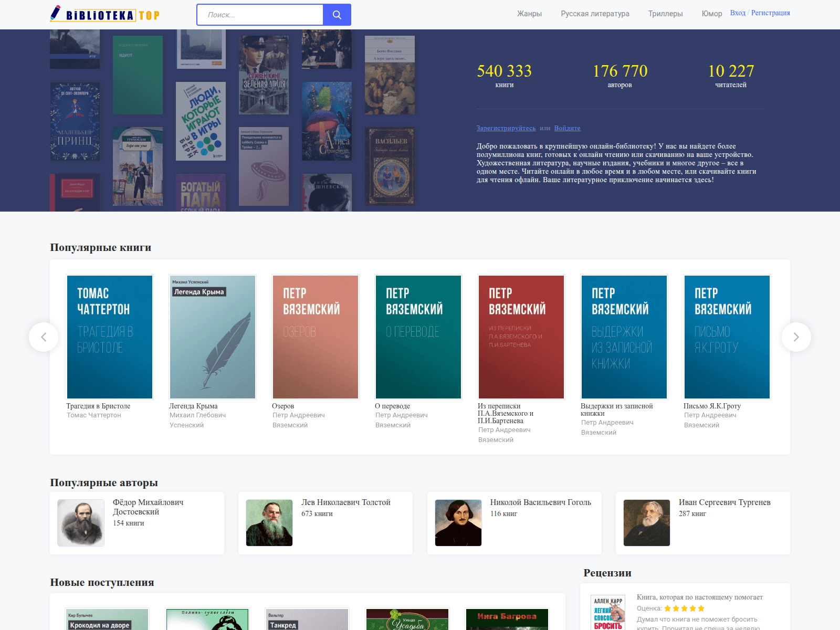Open Фёдор Михайлович Достоевский author name
The width and height of the screenshot is (840, 630).
coord(148,507)
